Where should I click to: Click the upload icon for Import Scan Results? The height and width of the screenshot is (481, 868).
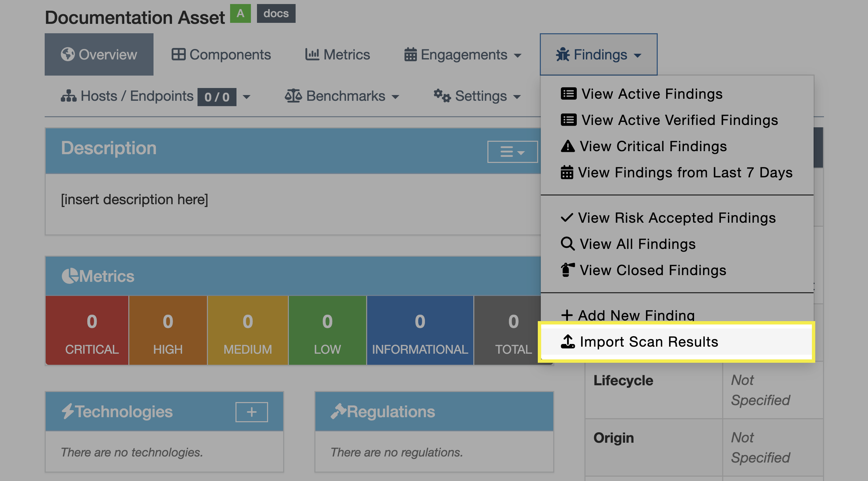(x=567, y=342)
